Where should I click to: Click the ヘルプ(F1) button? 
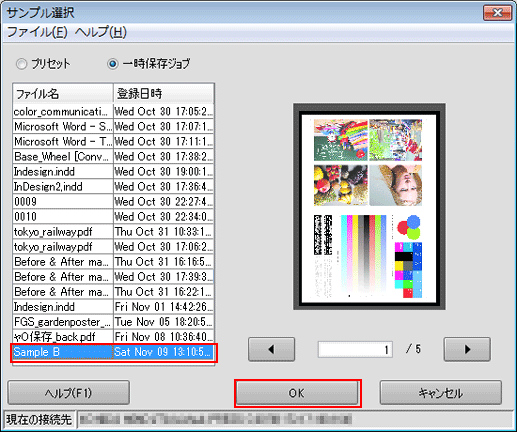pyautogui.click(x=68, y=393)
